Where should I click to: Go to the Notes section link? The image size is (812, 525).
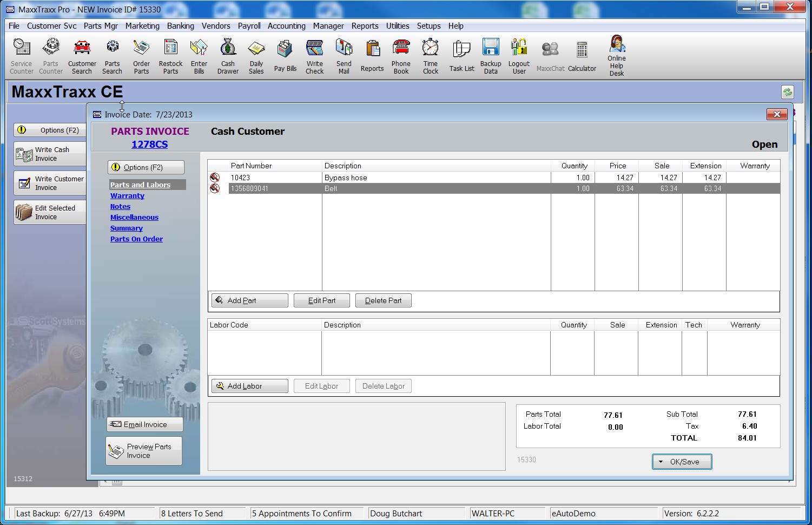click(120, 206)
